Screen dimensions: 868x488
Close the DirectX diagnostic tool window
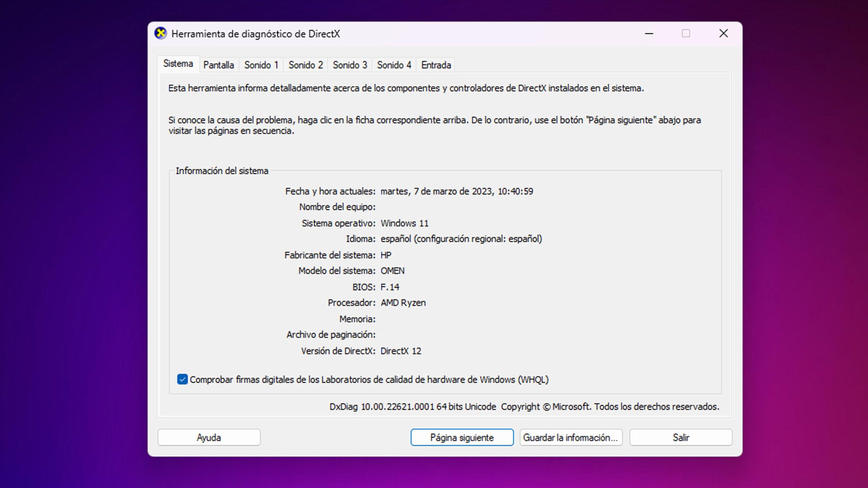coord(724,34)
